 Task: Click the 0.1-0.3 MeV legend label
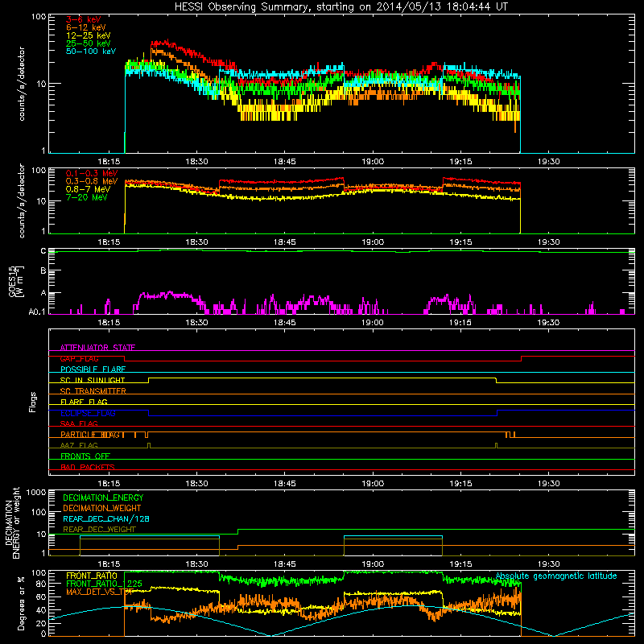[92, 173]
